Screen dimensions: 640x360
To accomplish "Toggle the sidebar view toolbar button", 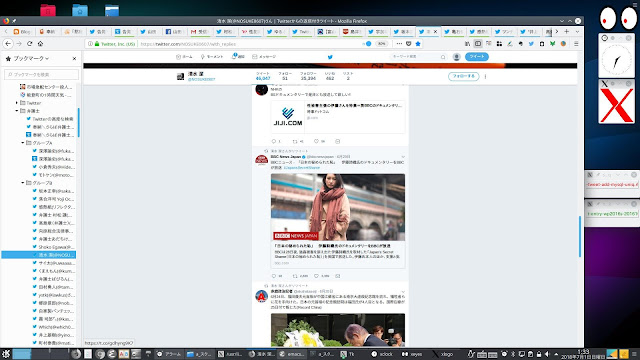I will click(x=478, y=44).
